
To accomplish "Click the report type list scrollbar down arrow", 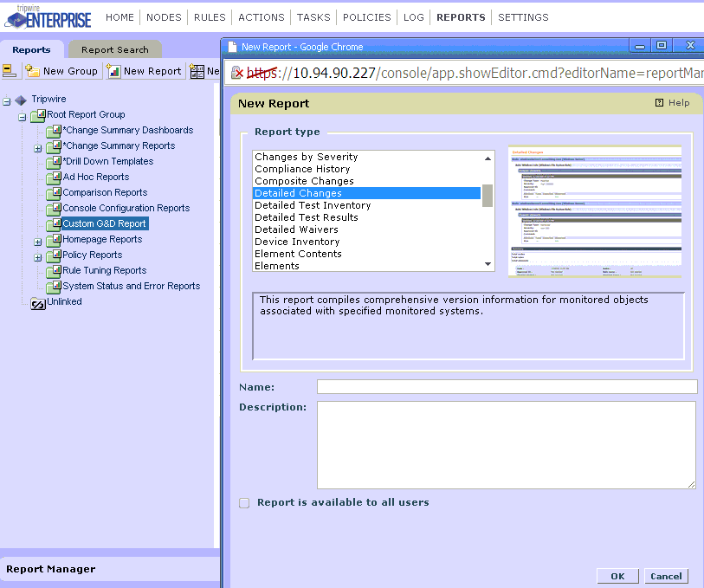I will point(488,264).
